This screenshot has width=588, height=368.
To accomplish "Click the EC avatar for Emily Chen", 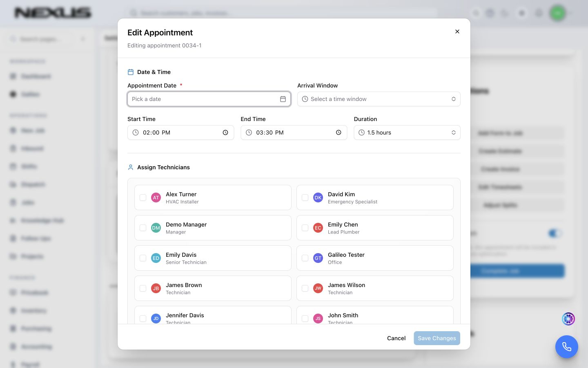I will (x=318, y=228).
